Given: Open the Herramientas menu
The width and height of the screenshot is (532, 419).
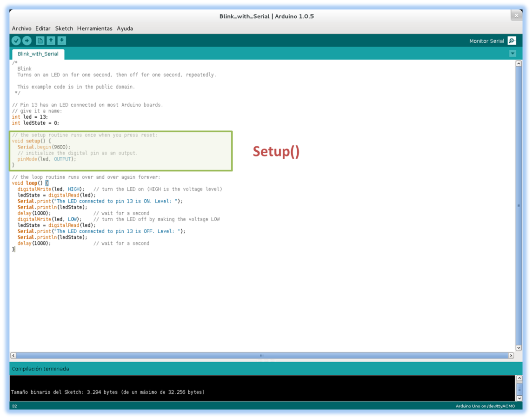Looking at the screenshot, I should click(x=95, y=28).
